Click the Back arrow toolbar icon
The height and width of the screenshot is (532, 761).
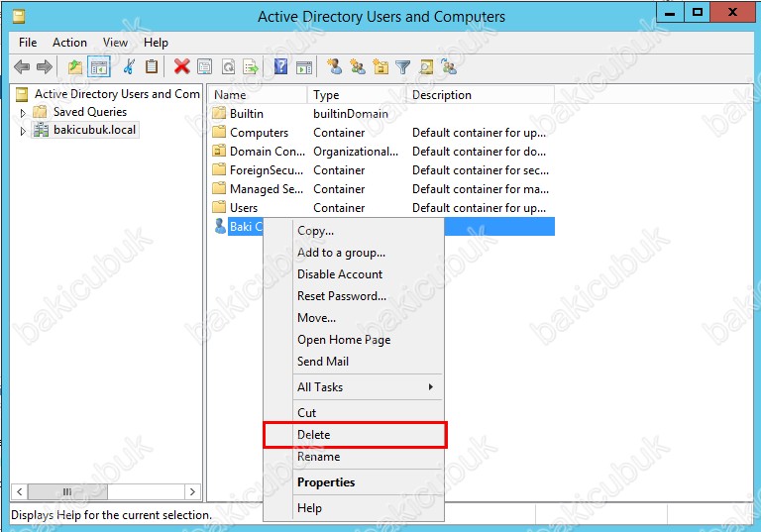[22, 66]
